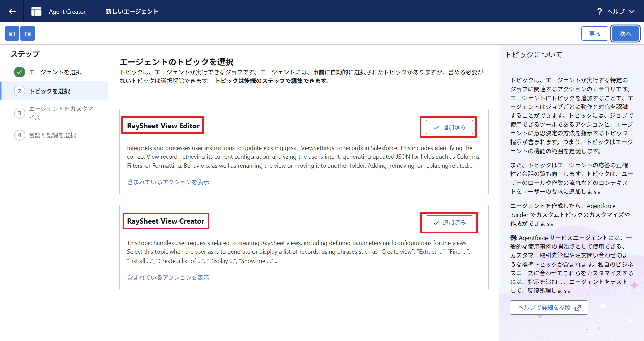The width and height of the screenshot is (644, 341).
Task: Show included actions for RaySheet View Editor
Action: (x=168, y=182)
